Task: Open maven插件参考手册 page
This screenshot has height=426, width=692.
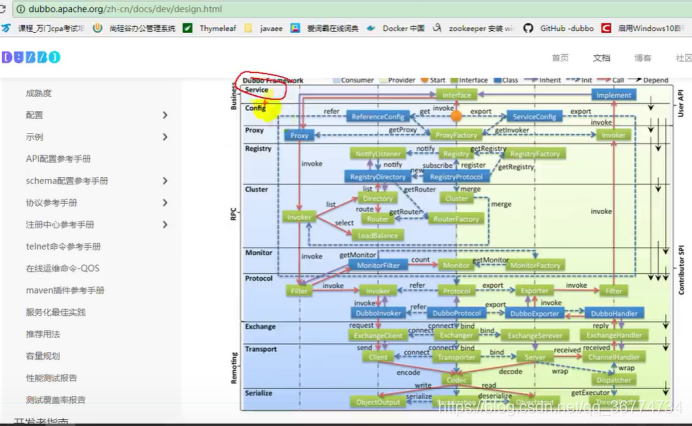Action: 65,290
